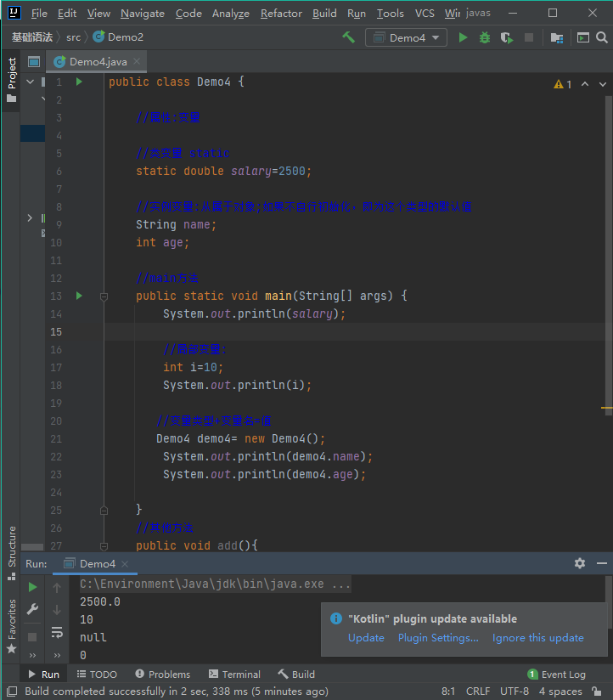Click the UTF-8 encoding in status bar
This screenshot has height=700, width=613.
point(515,692)
